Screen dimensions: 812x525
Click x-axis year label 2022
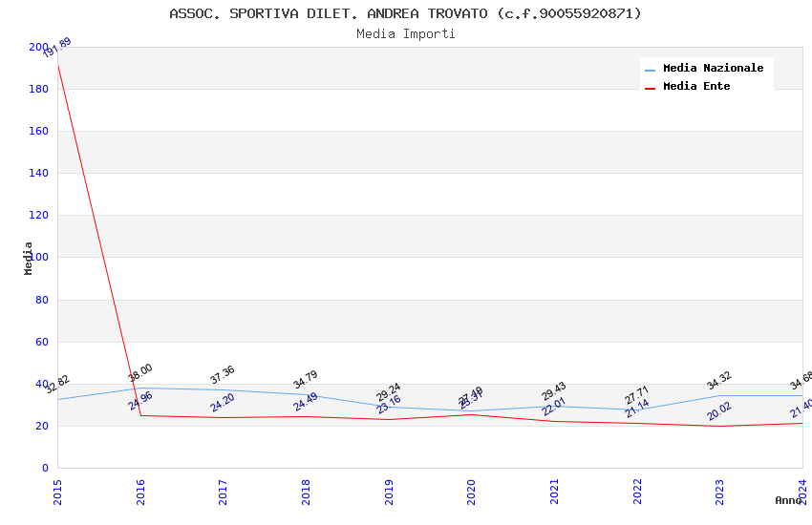click(637, 492)
